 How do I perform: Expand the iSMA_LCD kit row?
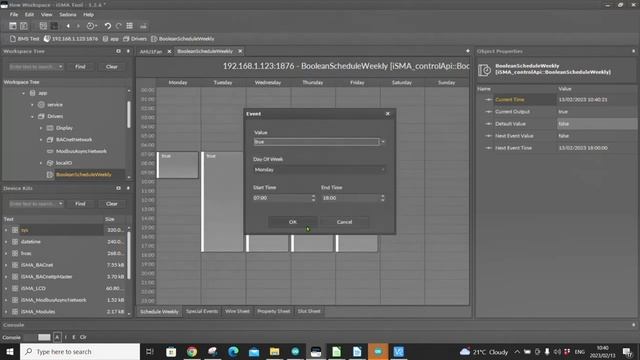(6, 288)
